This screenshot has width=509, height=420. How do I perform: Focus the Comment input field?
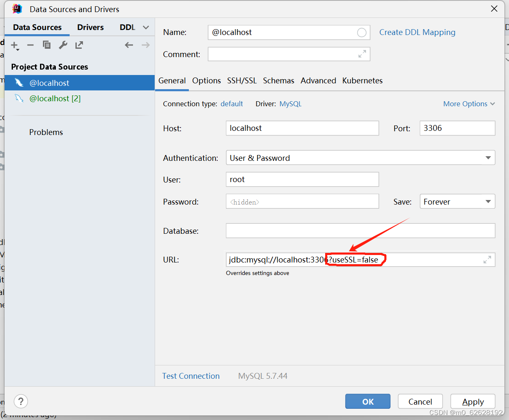pyautogui.click(x=289, y=54)
